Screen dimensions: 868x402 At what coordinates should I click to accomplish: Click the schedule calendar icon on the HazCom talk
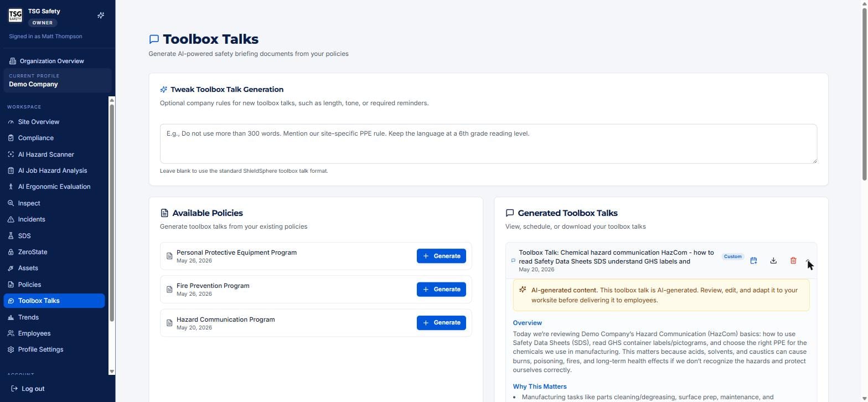point(753,261)
